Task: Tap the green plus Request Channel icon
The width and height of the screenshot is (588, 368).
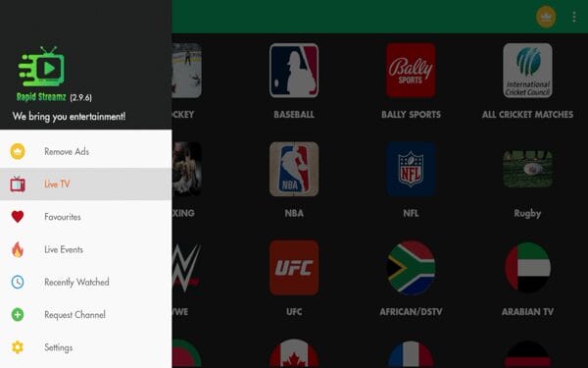Action: [18, 315]
